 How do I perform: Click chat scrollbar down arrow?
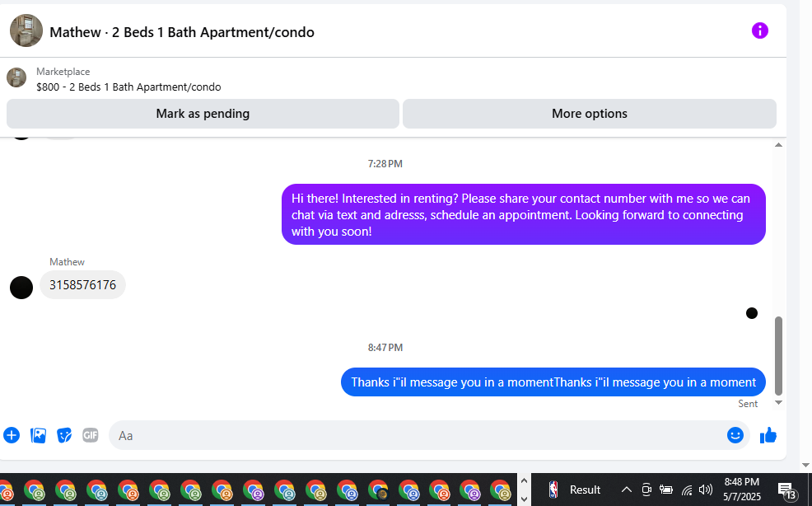point(778,402)
